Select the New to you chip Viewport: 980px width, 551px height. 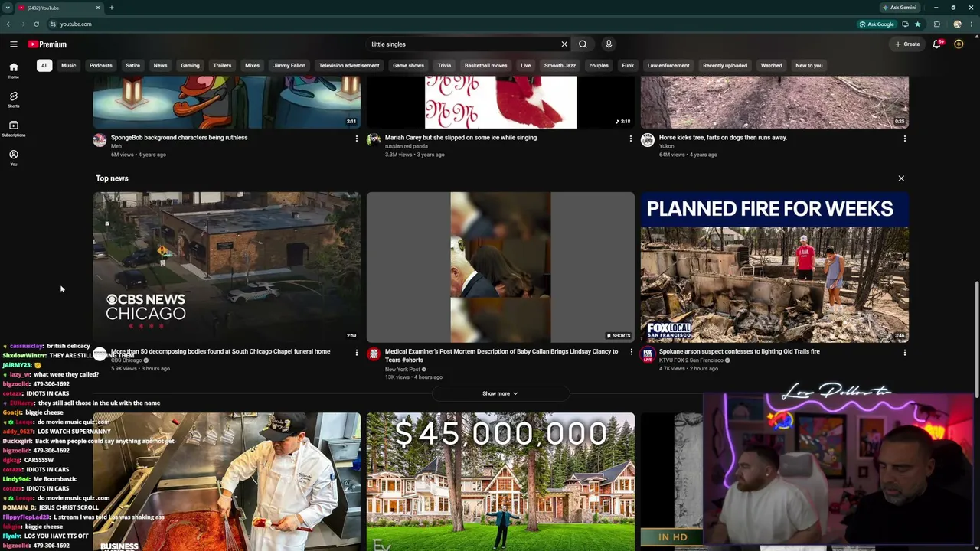(x=808, y=65)
